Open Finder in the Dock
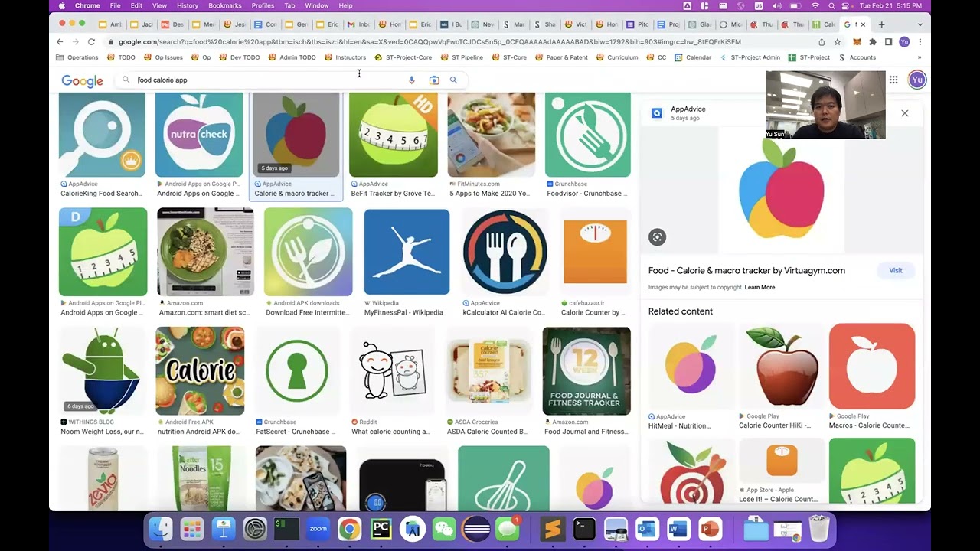The height and width of the screenshot is (551, 980). 160,529
